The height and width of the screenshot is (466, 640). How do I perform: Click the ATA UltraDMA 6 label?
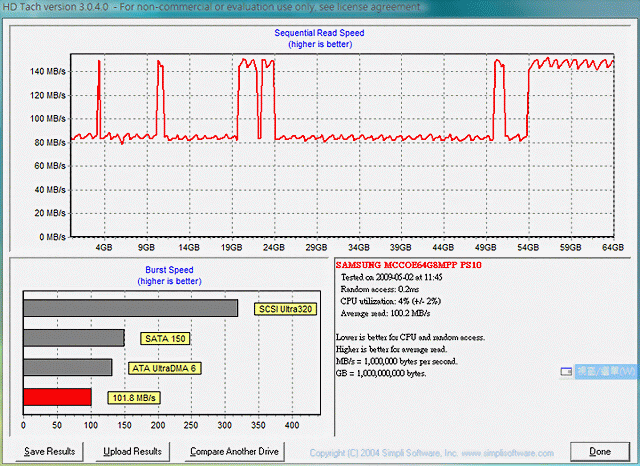pyautogui.click(x=164, y=368)
